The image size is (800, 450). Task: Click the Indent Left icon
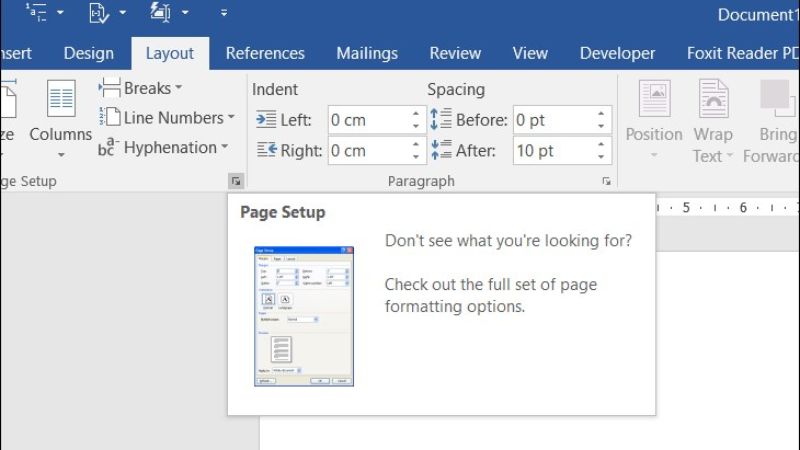(x=265, y=120)
